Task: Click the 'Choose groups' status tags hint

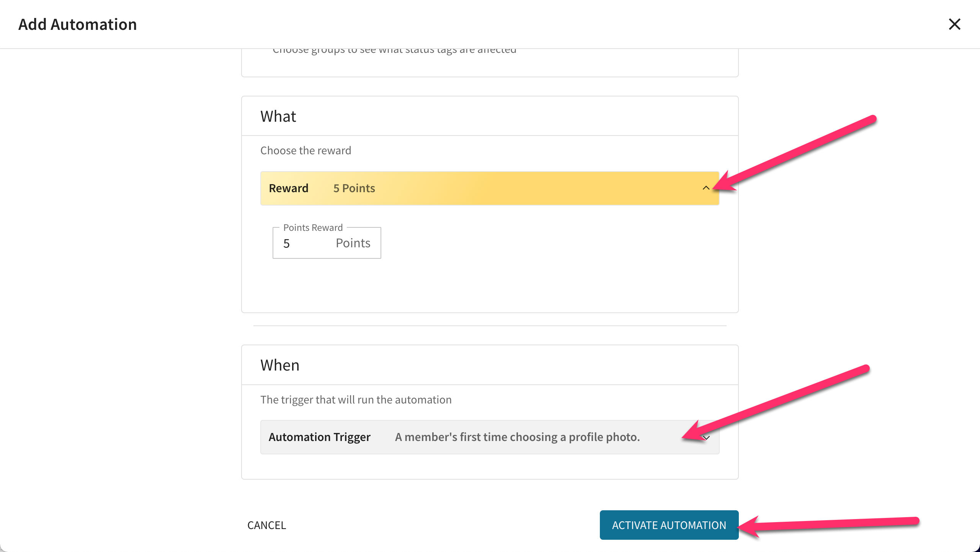Action: 394,51
